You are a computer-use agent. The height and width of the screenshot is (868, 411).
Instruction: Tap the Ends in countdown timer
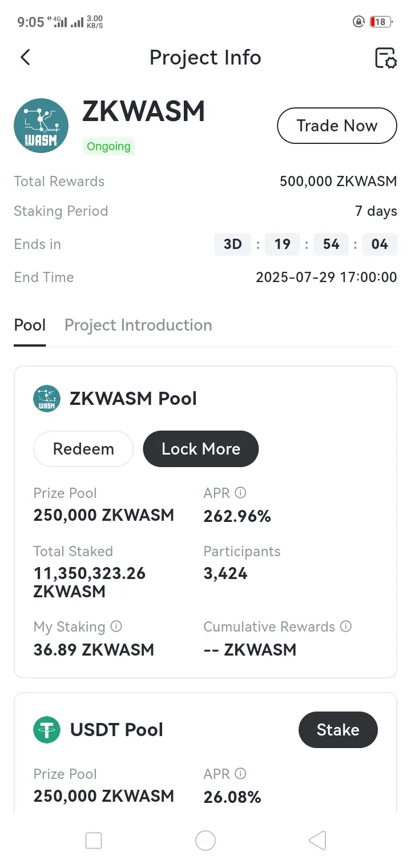pos(305,244)
